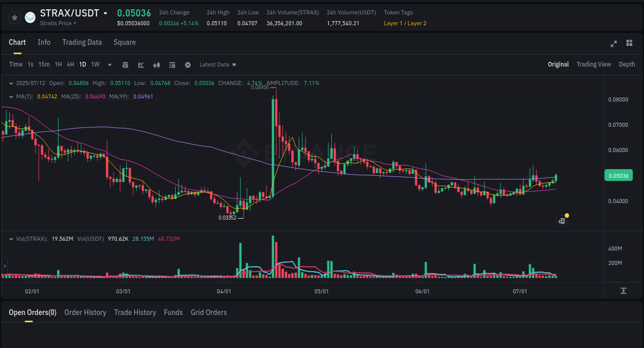644x348 pixels.
Task: Open the candlestick comparison icon
Action: [157, 65]
